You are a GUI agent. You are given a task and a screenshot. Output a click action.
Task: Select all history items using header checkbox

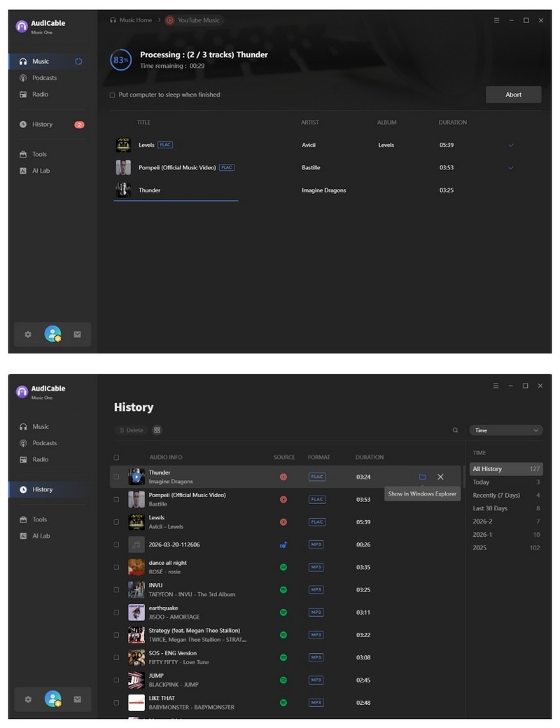tap(117, 457)
